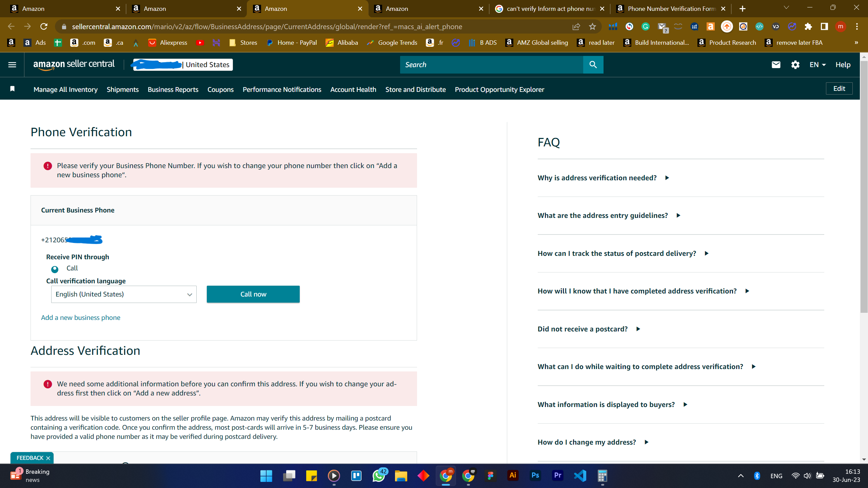This screenshot has height=488, width=868.
Task: Click the FEEDBACK button
Action: [x=30, y=458]
